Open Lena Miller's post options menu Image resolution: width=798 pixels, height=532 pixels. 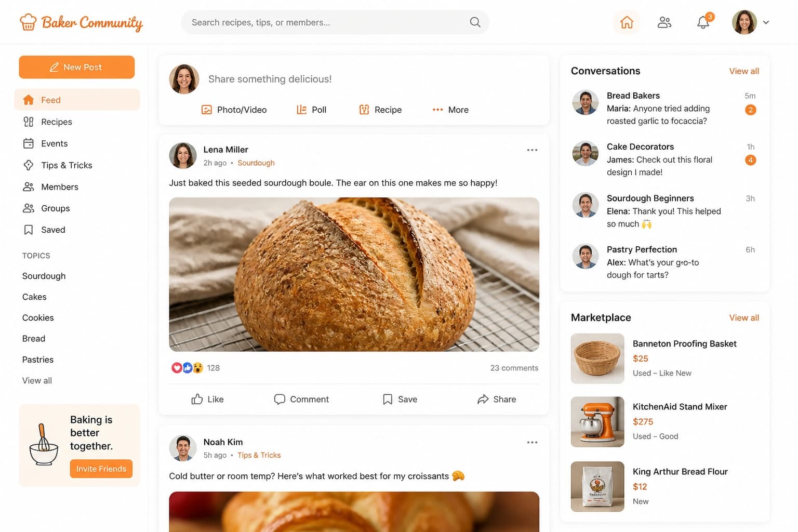tap(532, 150)
